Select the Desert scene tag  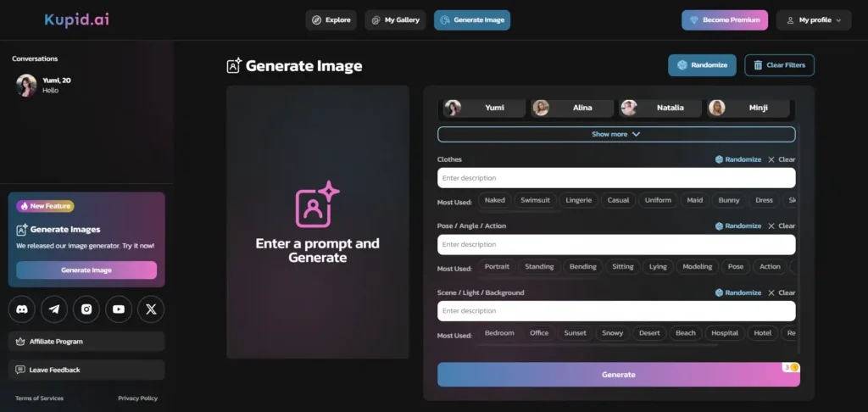point(649,333)
